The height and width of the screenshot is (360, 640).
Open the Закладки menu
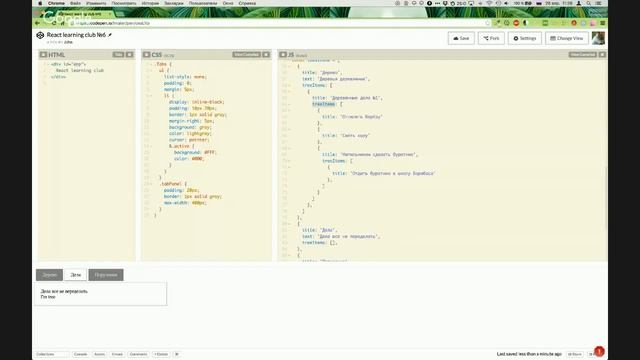click(x=174, y=3)
